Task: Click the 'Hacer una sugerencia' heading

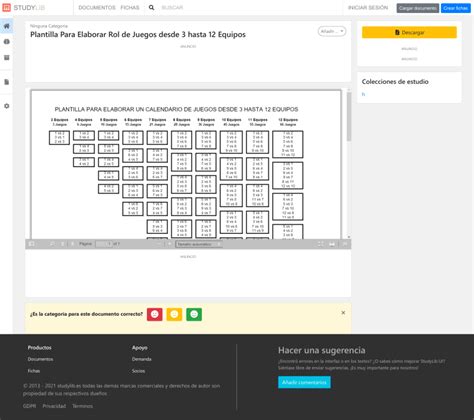Action: (x=322, y=350)
